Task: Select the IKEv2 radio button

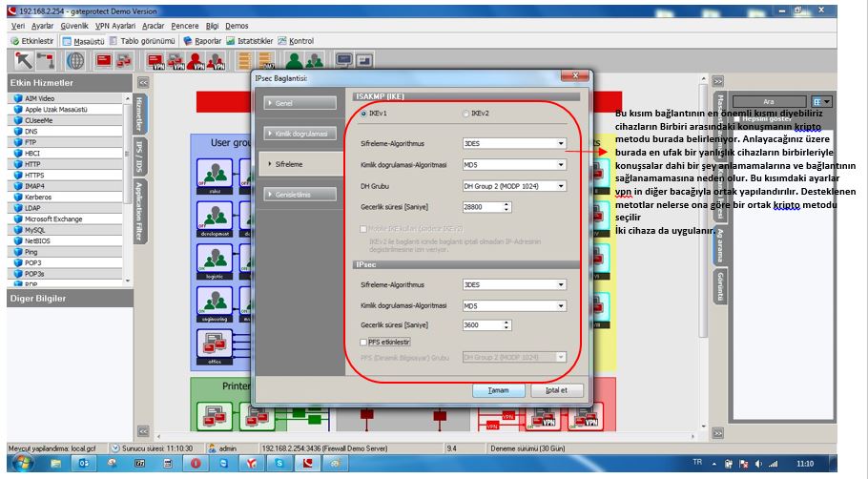Action: coord(465,114)
